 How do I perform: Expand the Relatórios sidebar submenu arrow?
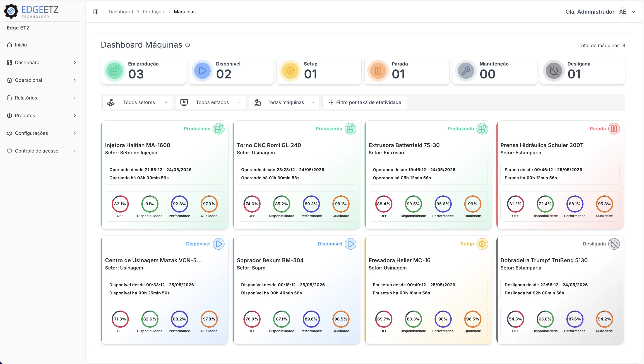pyautogui.click(x=75, y=98)
